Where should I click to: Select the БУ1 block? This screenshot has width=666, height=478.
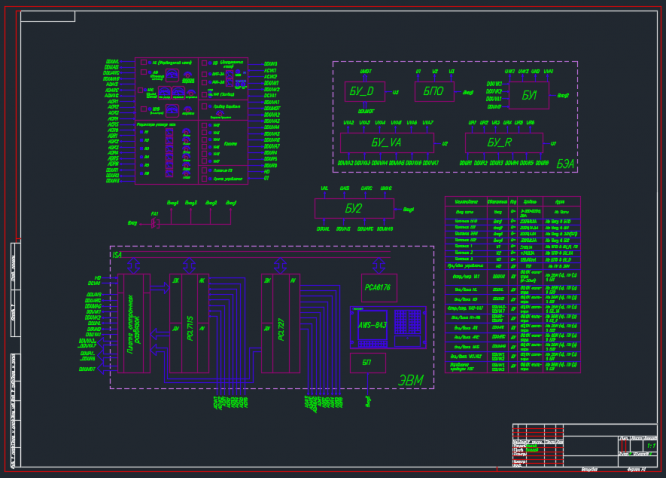pos(530,93)
